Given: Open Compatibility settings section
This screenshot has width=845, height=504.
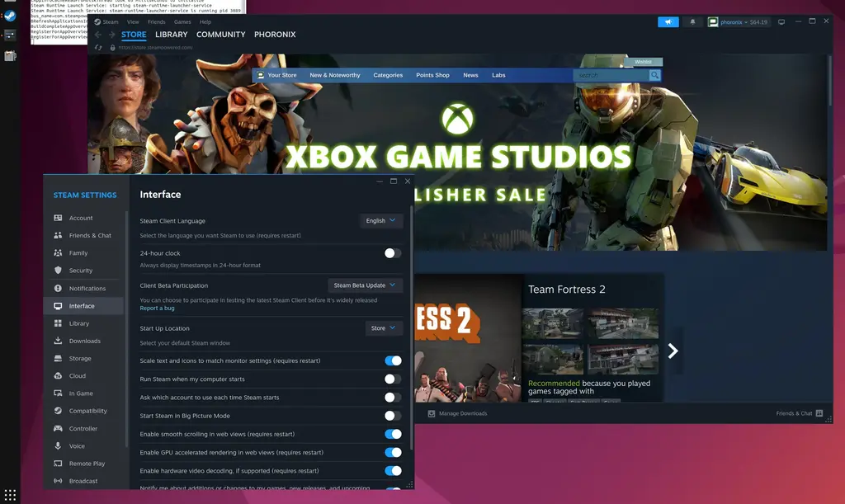Looking at the screenshot, I should (x=87, y=411).
